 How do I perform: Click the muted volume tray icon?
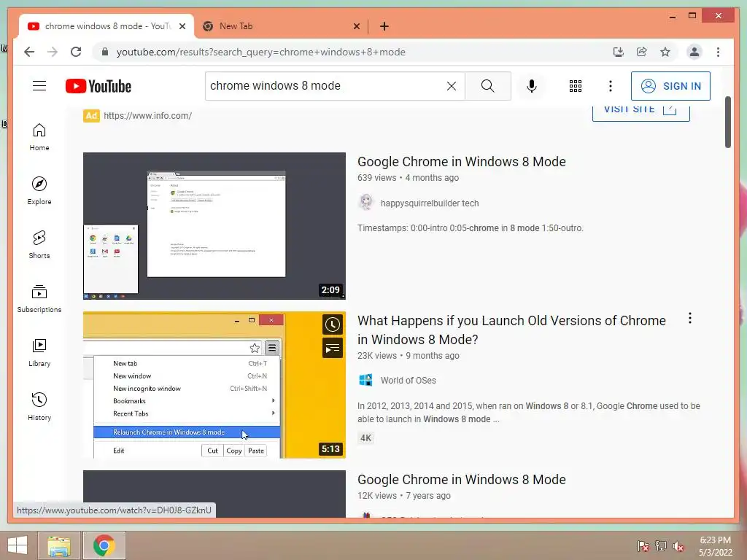678,546
